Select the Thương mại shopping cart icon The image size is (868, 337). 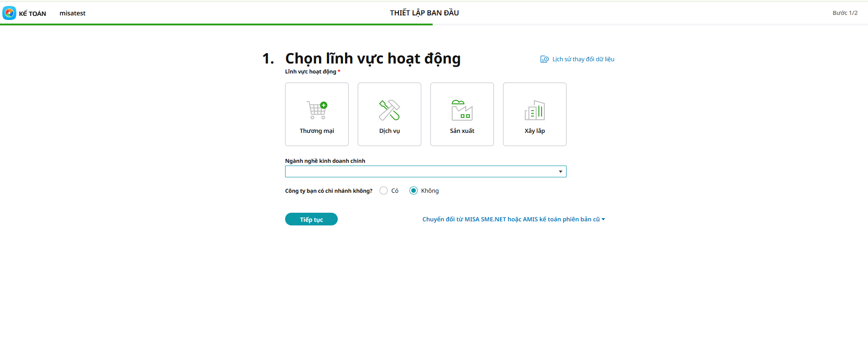point(317,110)
